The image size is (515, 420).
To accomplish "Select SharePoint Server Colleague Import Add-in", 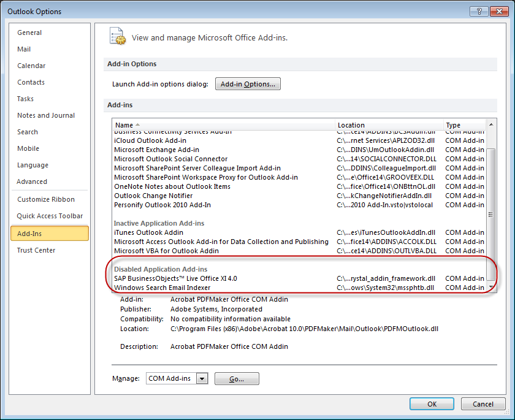I will pyautogui.click(x=299, y=168).
